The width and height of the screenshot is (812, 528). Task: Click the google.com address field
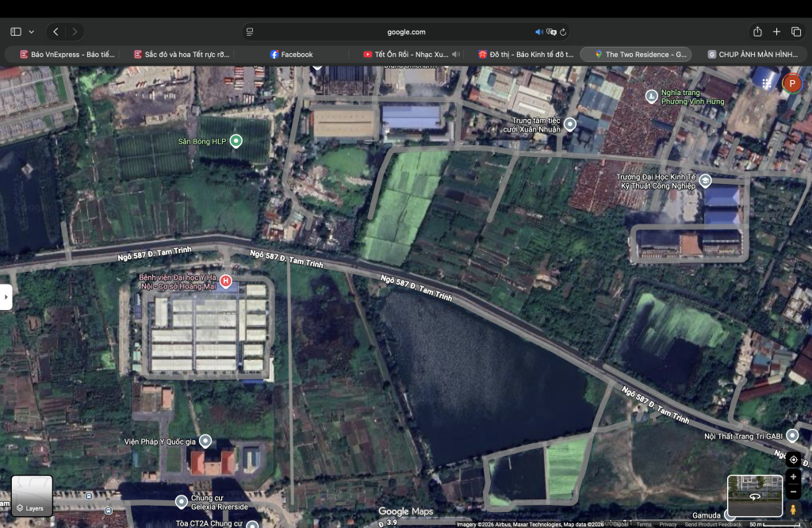[x=407, y=32]
